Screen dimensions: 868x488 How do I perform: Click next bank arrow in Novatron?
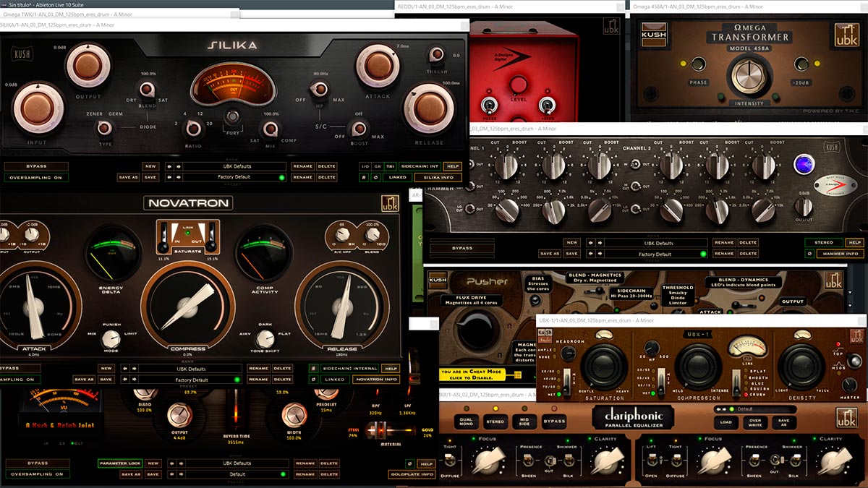(134, 368)
